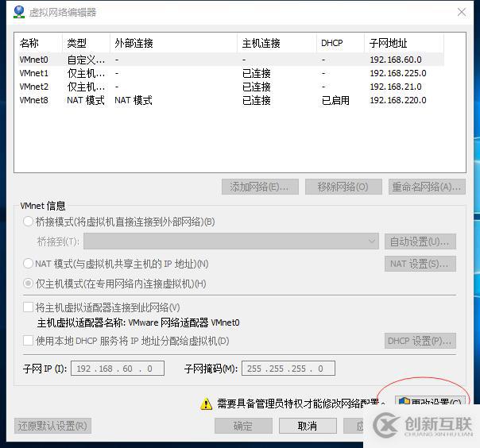The width and height of the screenshot is (480, 448).
Task: Select the NAT 模式 radio button
Action: coord(28,264)
